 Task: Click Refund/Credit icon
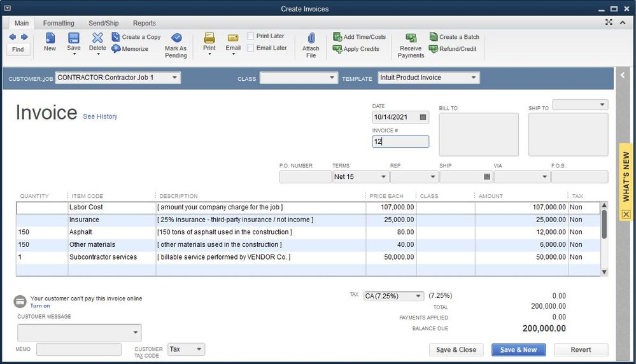[434, 49]
